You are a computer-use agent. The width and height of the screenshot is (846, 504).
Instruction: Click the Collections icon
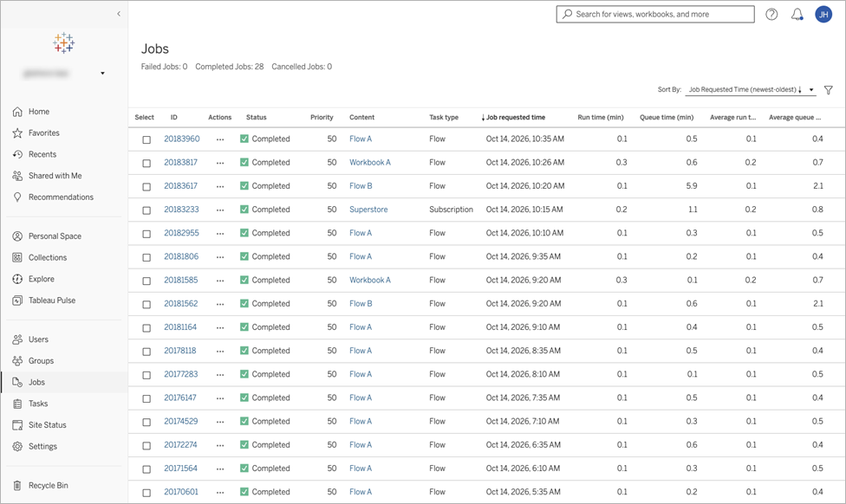coord(18,258)
